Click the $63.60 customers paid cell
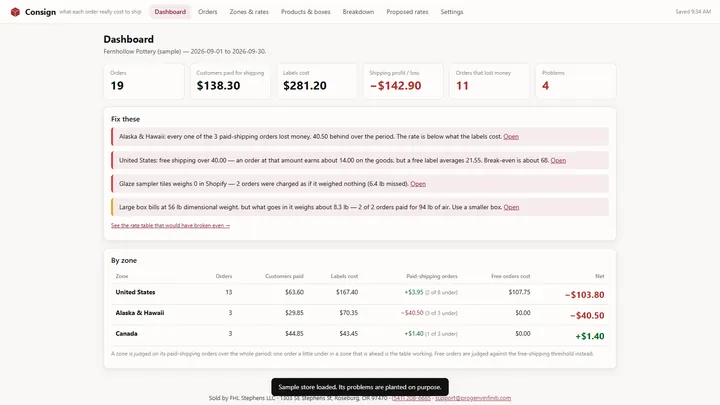Viewport: 720px width, 405px height. (x=294, y=292)
